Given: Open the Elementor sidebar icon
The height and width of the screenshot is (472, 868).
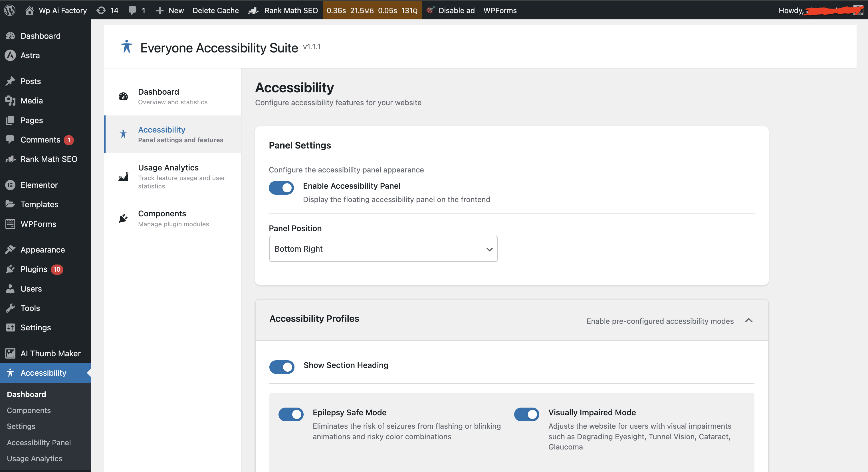Looking at the screenshot, I should pyautogui.click(x=10, y=184).
